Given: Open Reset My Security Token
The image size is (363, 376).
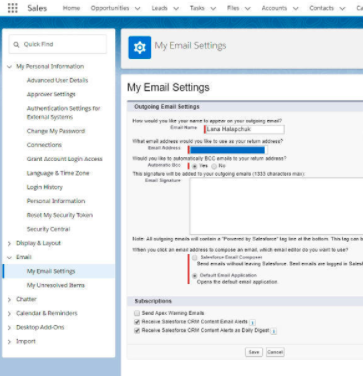Looking at the screenshot, I should click(60, 215).
